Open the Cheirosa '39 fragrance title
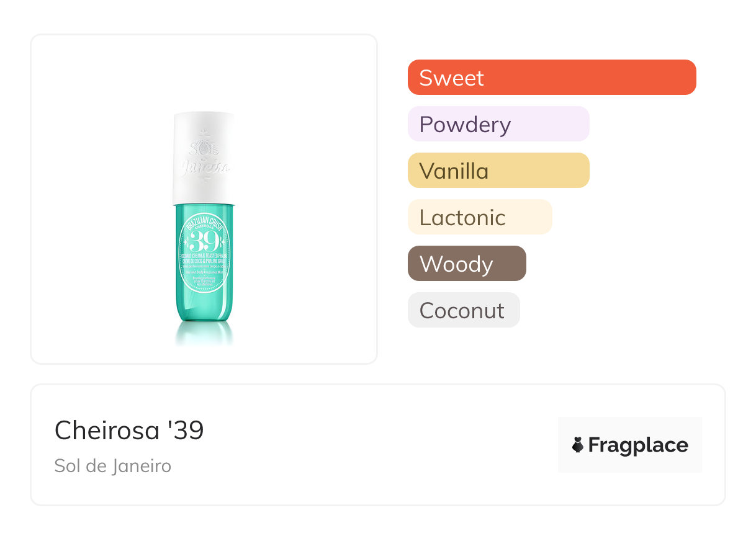756x536 pixels. coord(129,430)
